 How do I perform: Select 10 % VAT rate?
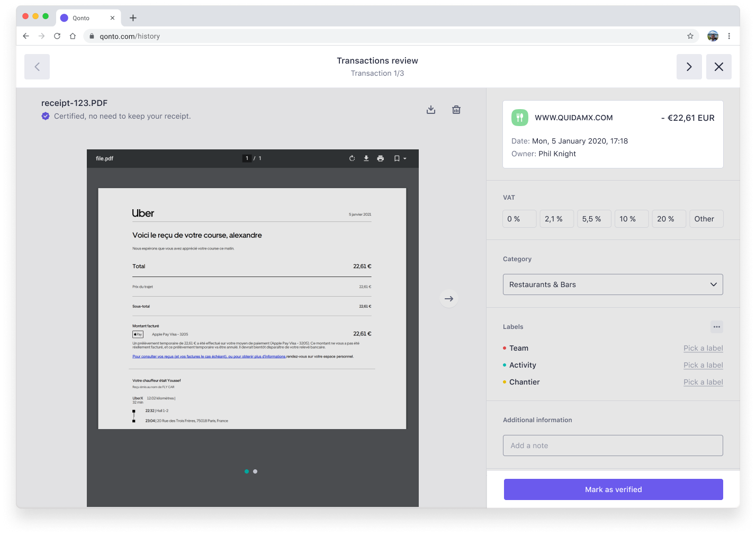coord(632,219)
